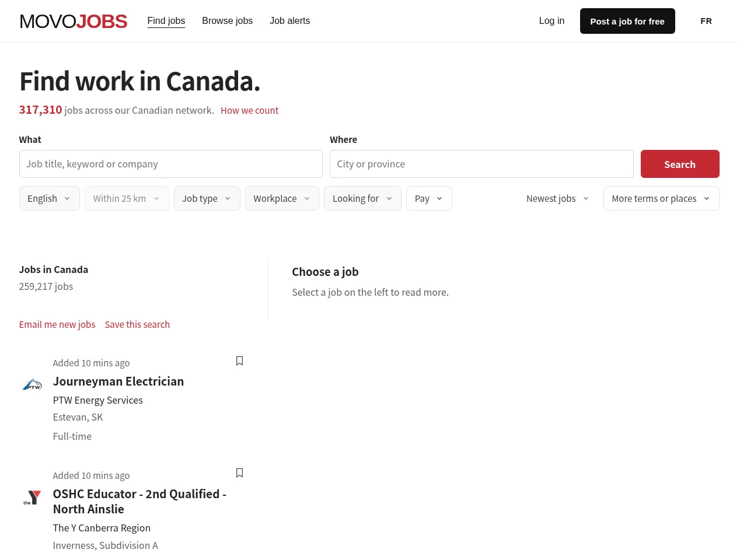Click the Estevan, SK location text
The height and width of the screenshot is (560, 747).
point(78,417)
